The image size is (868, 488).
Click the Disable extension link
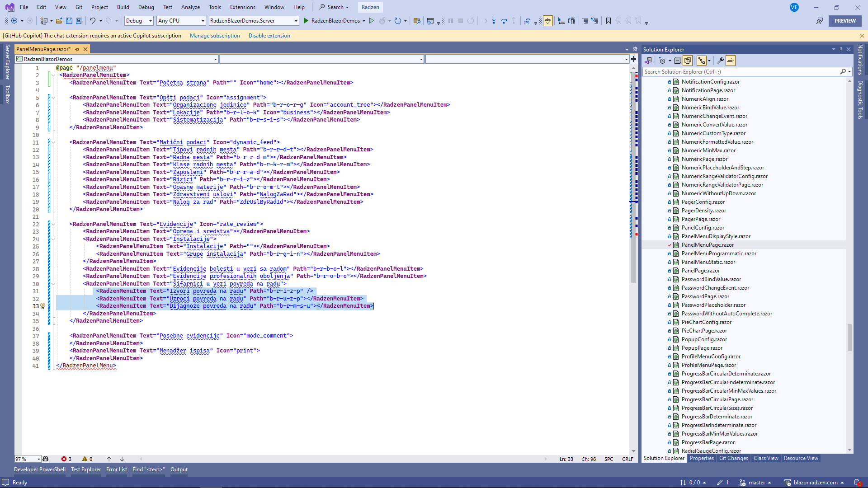pyautogui.click(x=269, y=36)
